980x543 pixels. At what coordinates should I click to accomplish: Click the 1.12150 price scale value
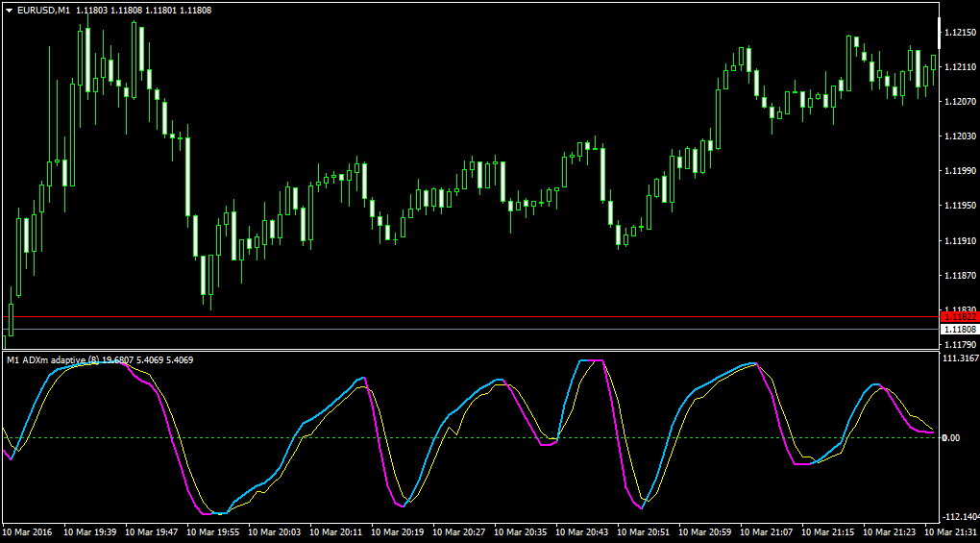point(961,33)
